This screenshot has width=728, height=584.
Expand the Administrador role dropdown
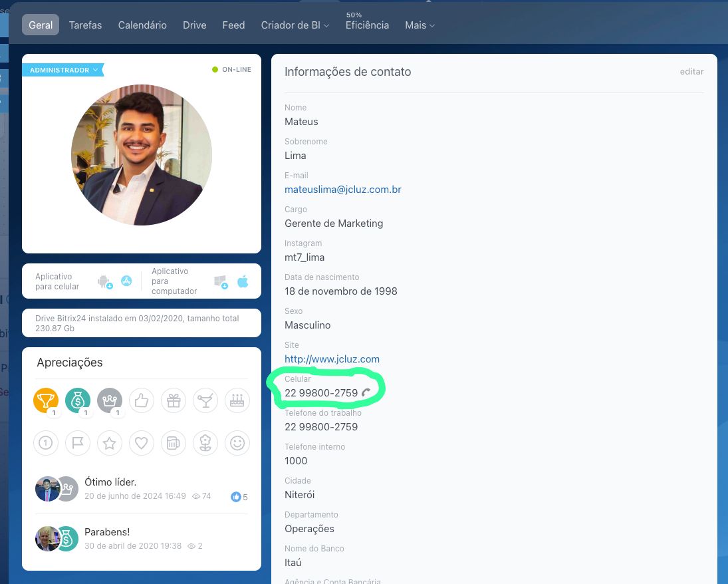point(64,70)
